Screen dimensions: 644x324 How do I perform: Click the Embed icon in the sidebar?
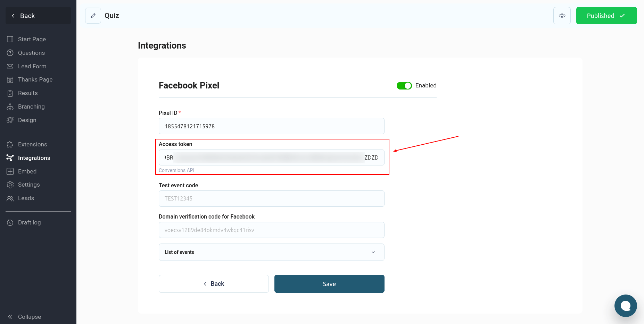tap(10, 171)
